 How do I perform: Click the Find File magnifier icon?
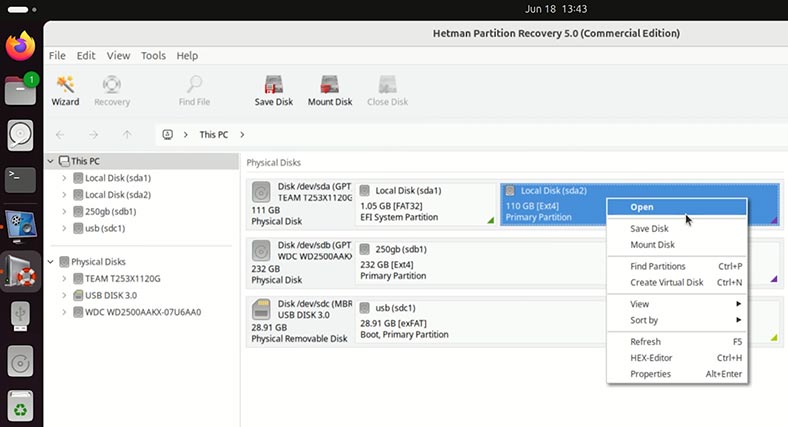(x=194, y=85)
